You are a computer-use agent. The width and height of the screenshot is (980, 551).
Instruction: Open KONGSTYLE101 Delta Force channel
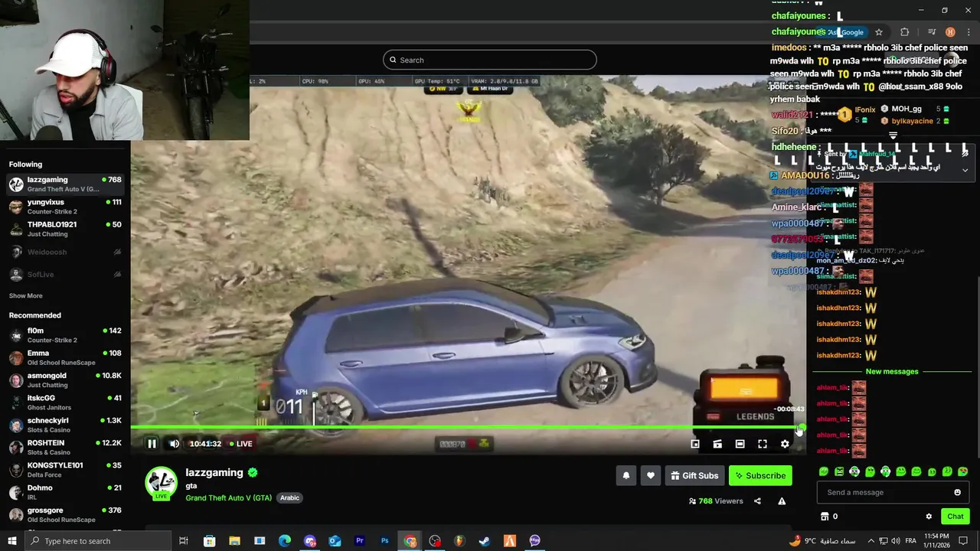click(65, 470)
